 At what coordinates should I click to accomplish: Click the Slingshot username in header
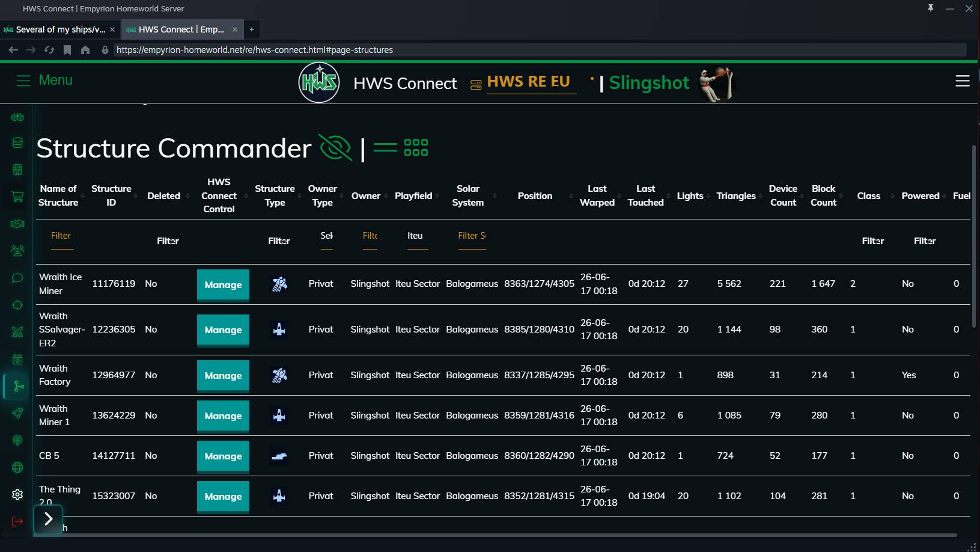[x=649, y=82]
